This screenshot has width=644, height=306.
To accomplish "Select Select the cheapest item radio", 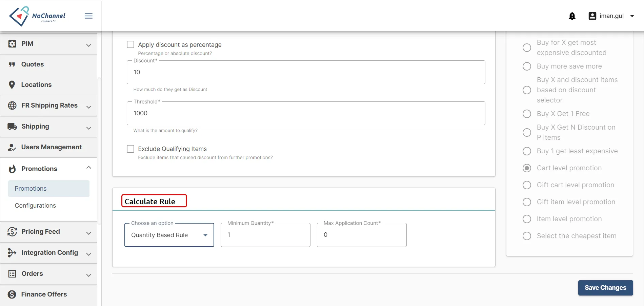I will coord(527,236).
